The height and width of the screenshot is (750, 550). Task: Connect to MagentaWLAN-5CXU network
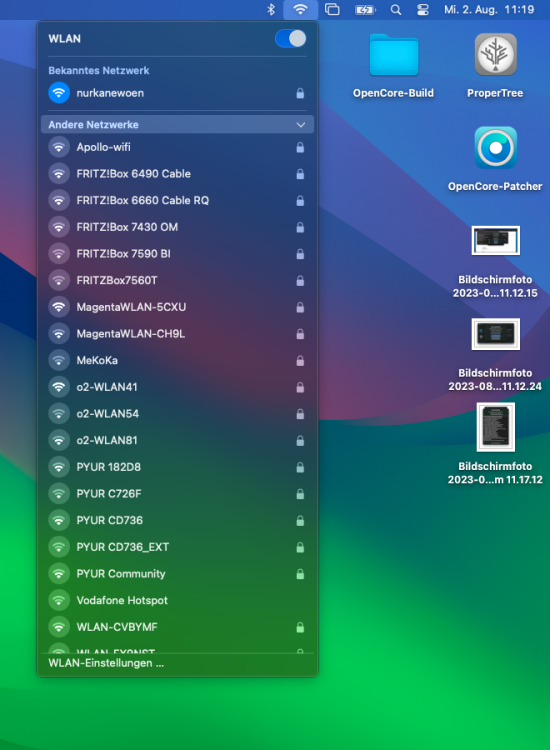tap(177, 307)
